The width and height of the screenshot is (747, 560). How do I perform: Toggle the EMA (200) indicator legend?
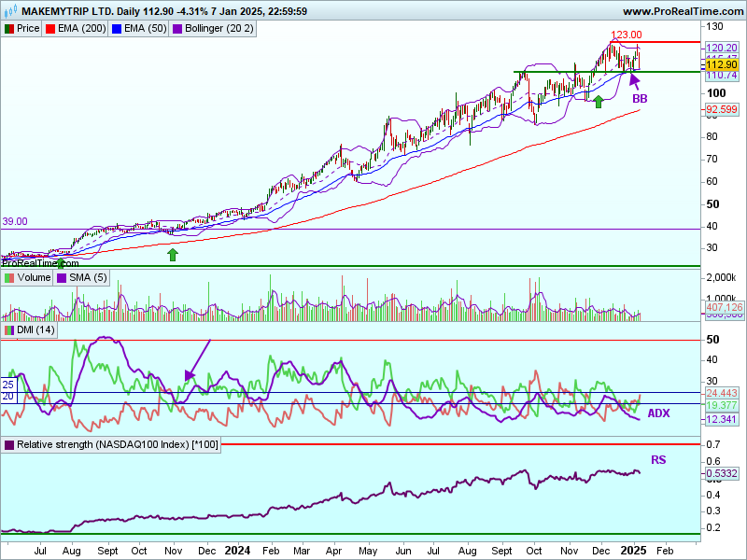click(77, 28)
